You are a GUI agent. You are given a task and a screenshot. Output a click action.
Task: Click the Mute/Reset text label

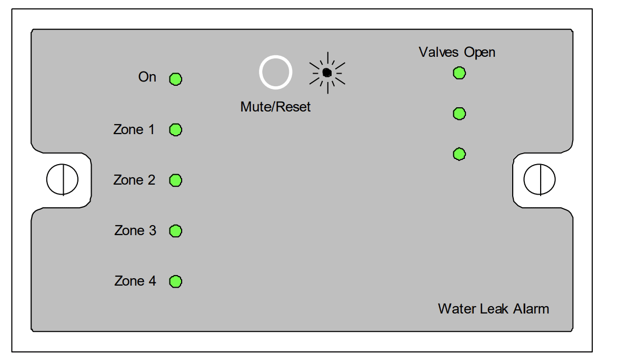tap(275, 107)
